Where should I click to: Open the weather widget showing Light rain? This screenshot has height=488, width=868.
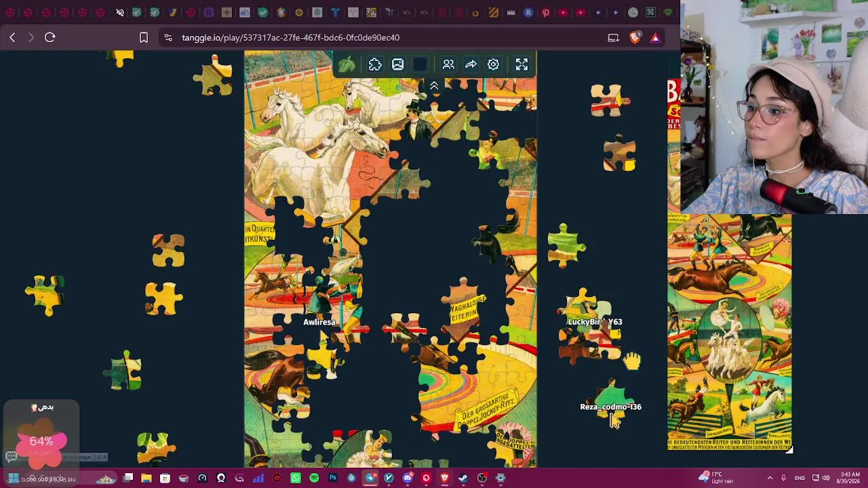click(x=716, y=478)
